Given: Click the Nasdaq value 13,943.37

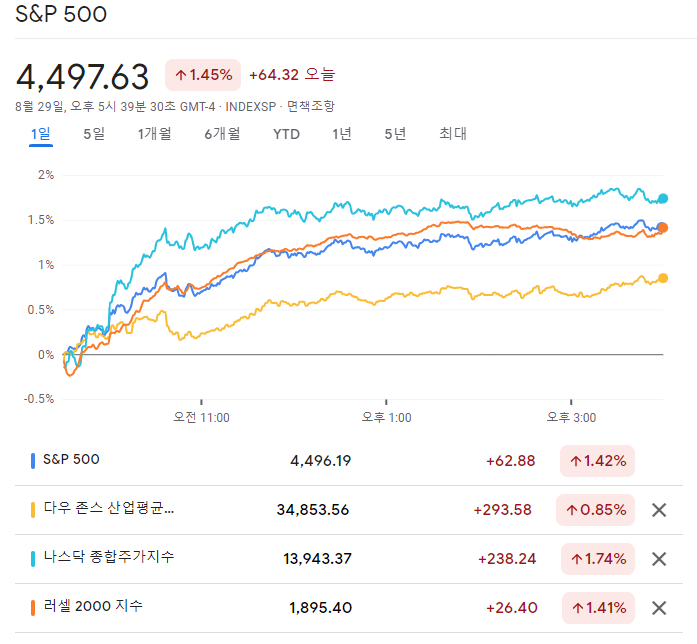Looking at the screenshot, I should 317,559.
